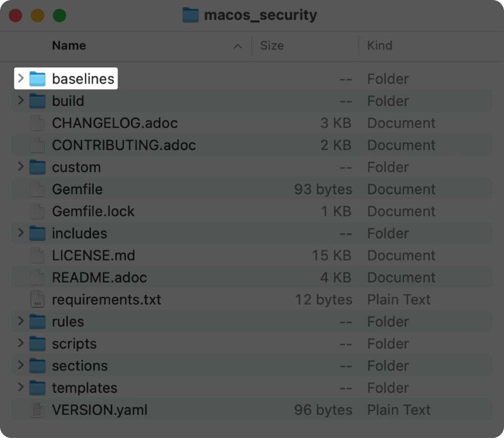
Task: Sort by the Size column header
Action: pos(272,46)
